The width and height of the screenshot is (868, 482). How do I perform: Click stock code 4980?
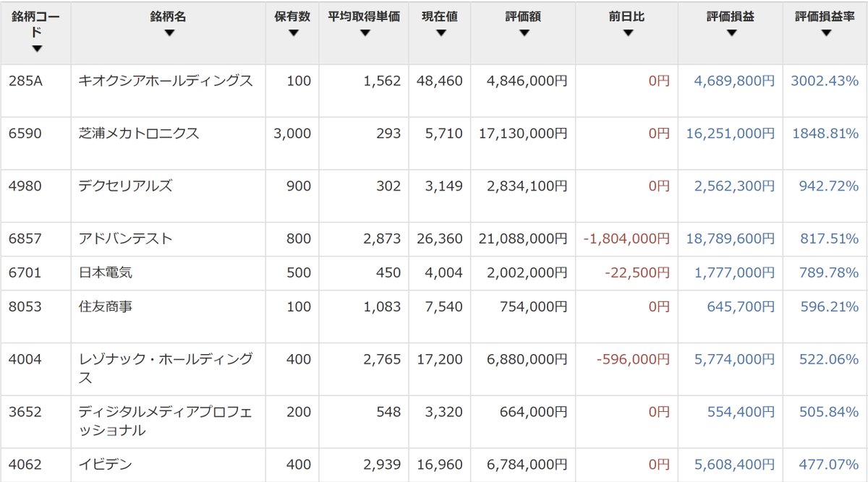[25, 186]
